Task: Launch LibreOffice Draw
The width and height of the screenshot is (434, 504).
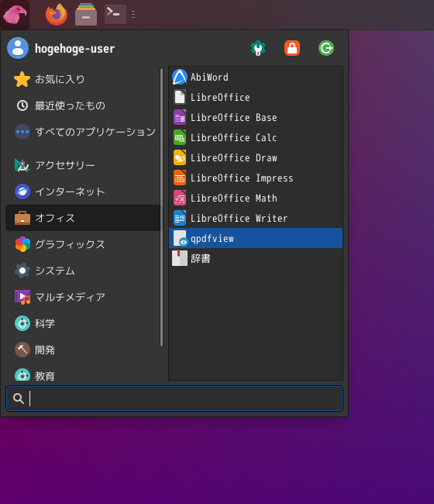Action: tap(256, 158)
